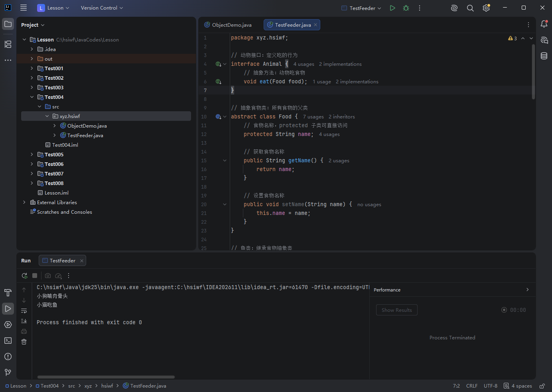Open the Build hammer tool window
552x392 pixels.
pyautogui.click(x=8, y=293)
